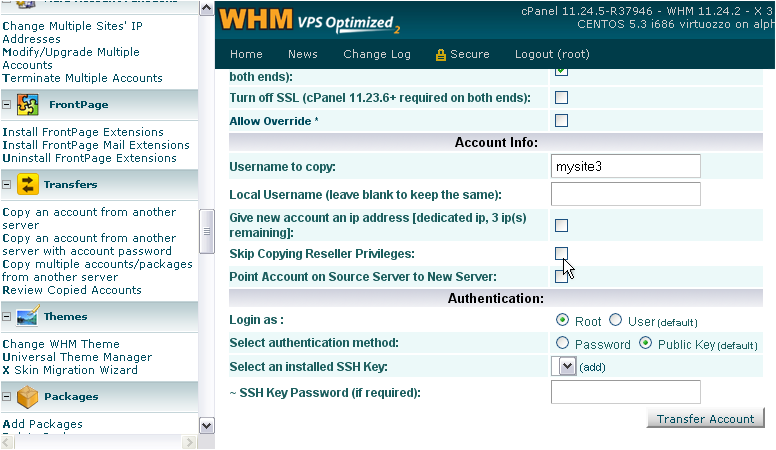This screenshot has height=450, width=776.
Task: Click the SSH Key Password field
Action: click(626, 392)
